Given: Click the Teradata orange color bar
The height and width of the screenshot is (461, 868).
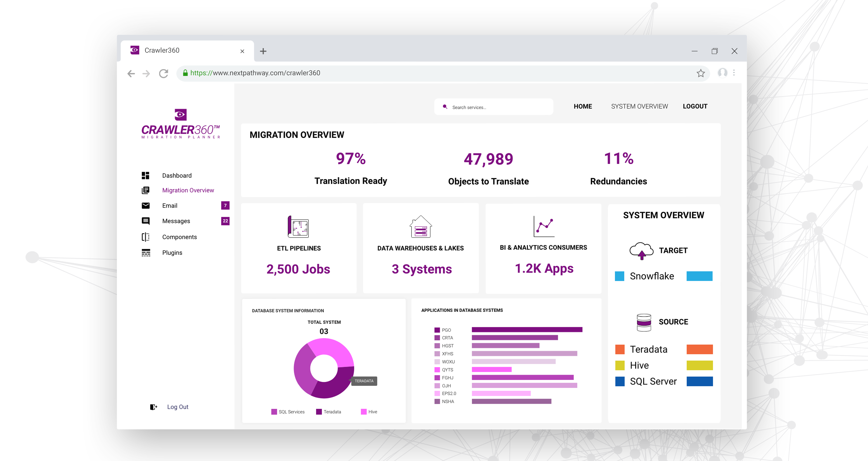Looking at the screenshot, I should (x=700, y=349).
